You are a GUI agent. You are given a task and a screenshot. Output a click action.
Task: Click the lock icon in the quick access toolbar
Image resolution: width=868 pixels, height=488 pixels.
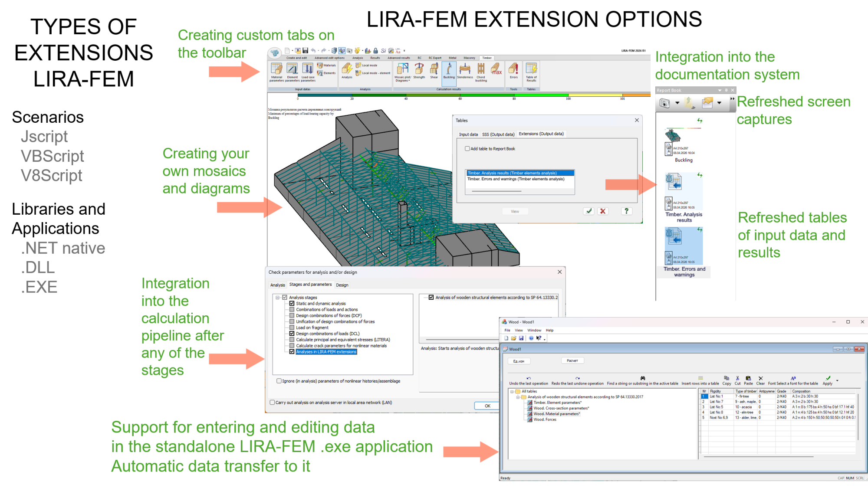(x=375, y=51)
